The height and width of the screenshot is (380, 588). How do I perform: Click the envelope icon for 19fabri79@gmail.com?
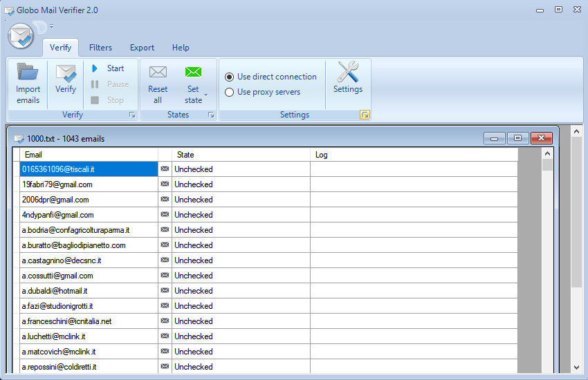(x=165, y=184)
